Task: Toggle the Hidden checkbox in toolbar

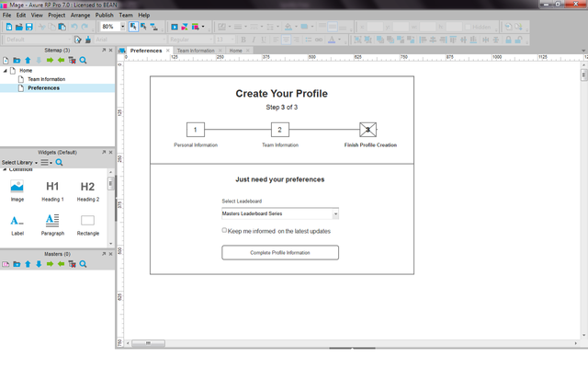Action: (x=468, y=27)
